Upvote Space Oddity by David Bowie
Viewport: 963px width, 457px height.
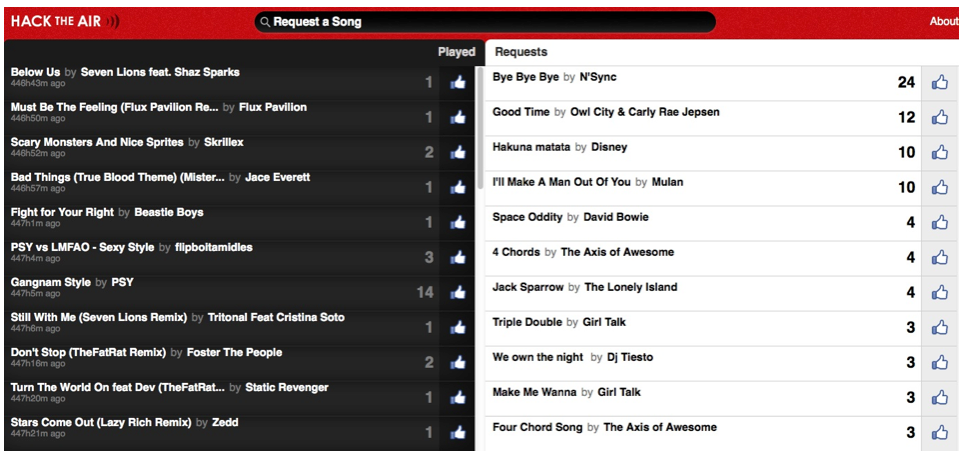pyautogui.click(x=940, y=222)
